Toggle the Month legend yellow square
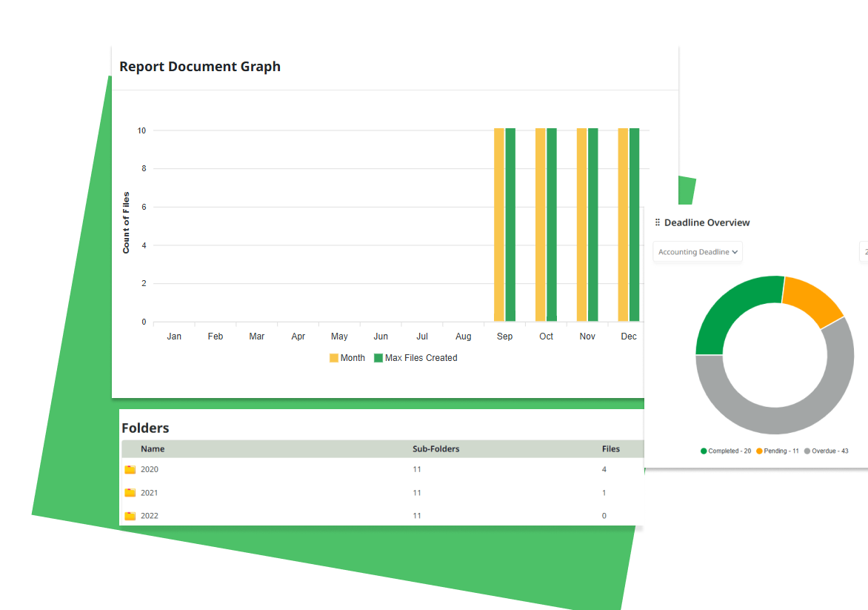The width and height of the screenshot is (868, 610). 334,358
